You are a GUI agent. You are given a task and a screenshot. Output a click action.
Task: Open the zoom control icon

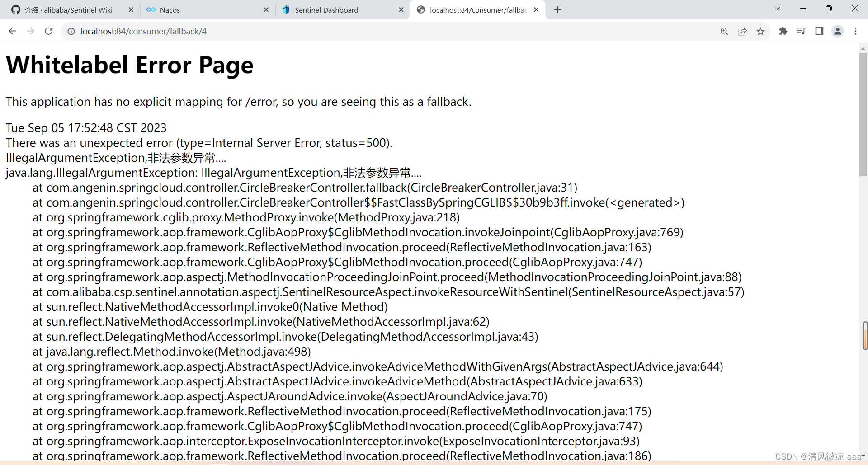(x=724, y=31)
